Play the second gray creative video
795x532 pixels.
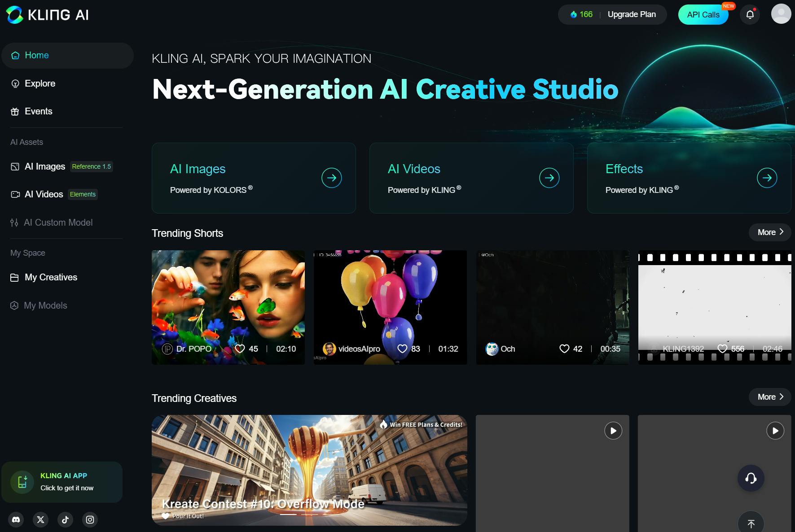pos(775,431)
